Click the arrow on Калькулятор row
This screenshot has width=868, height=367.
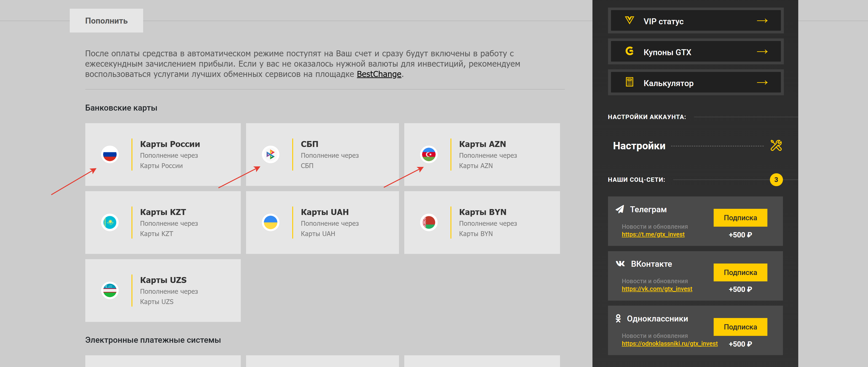tap(762, 83)
